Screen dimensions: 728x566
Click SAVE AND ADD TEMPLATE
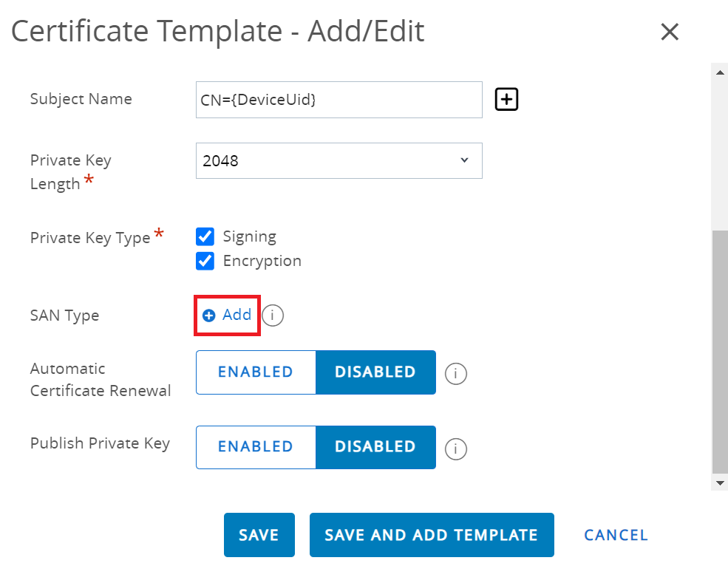point(432,535)
